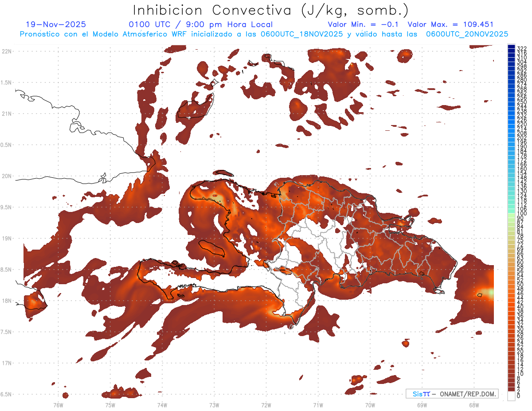Click the "10" colorbar value

point(520,374)
